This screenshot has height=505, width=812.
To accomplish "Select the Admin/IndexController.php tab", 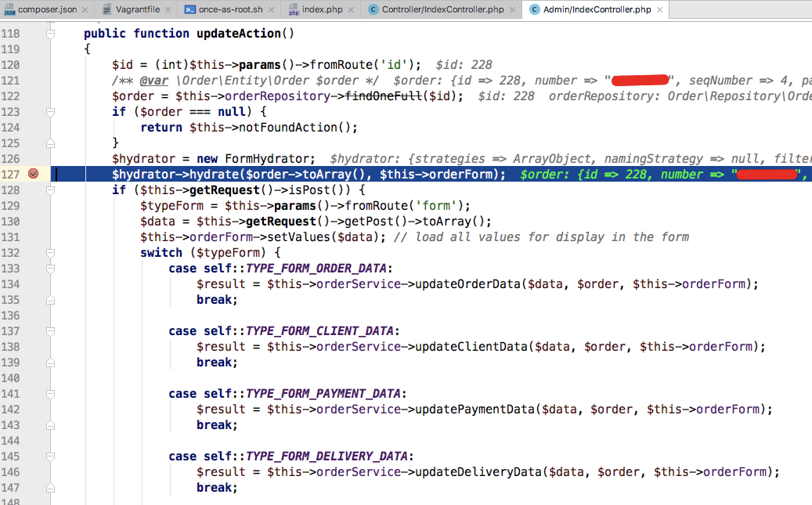I will click(597, 9).
